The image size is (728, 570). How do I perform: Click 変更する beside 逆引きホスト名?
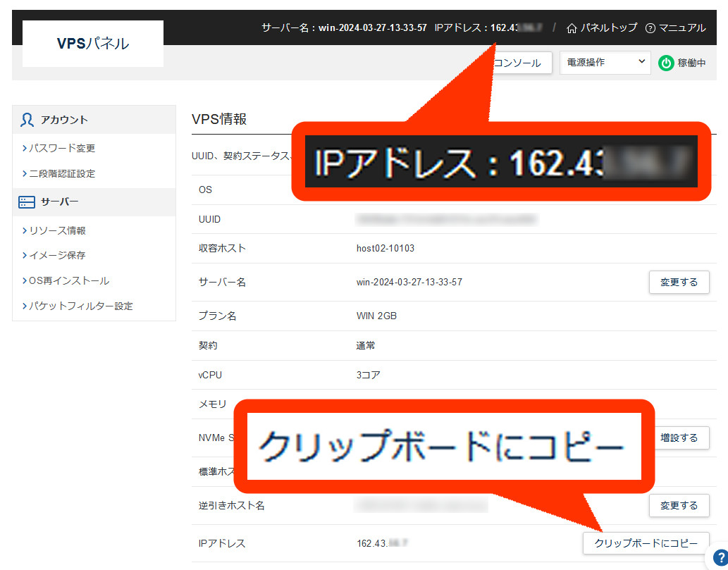coord(679,505)
